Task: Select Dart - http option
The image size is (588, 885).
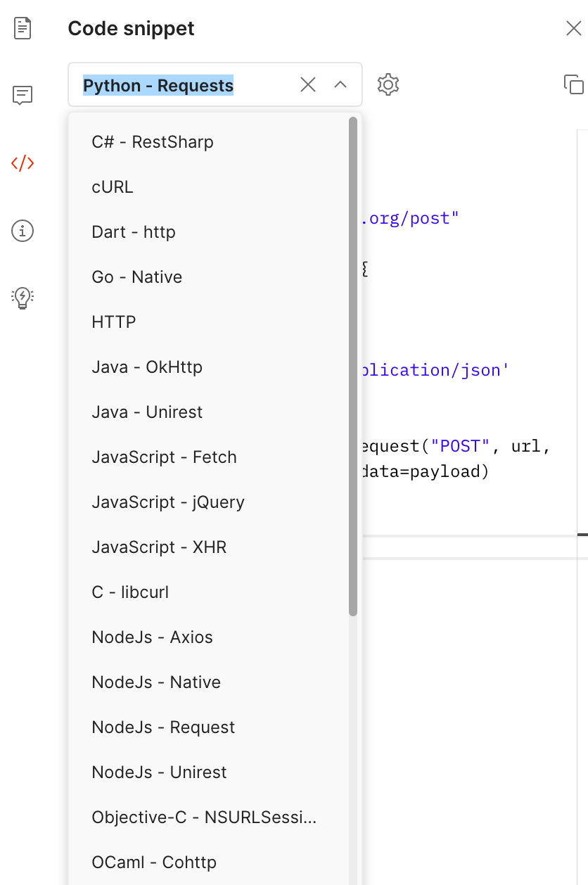Action: 209,232
